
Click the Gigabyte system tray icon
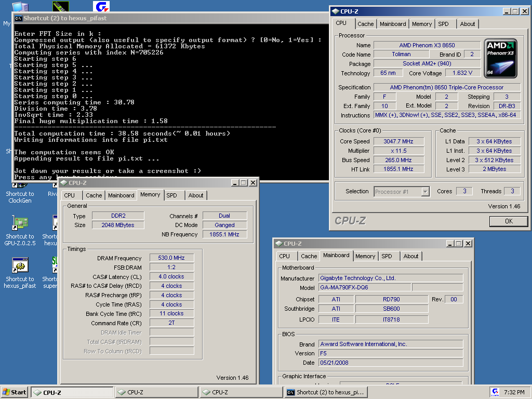pyautogui.click(x=495, y=392)
